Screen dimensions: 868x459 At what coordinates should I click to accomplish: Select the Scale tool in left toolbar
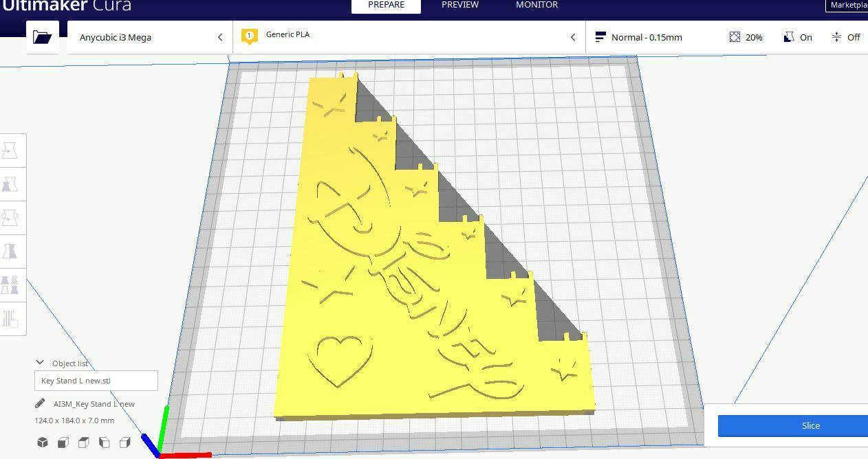pos(10,184)
